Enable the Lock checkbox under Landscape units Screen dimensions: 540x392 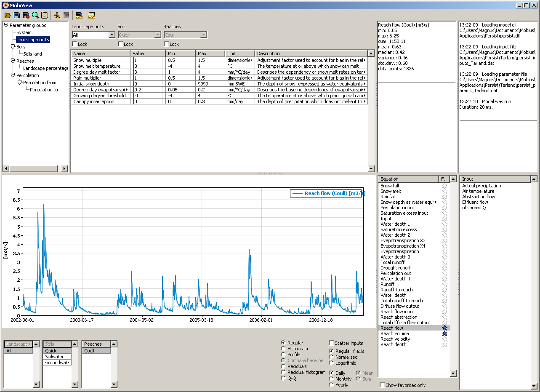tap(75, 44)
